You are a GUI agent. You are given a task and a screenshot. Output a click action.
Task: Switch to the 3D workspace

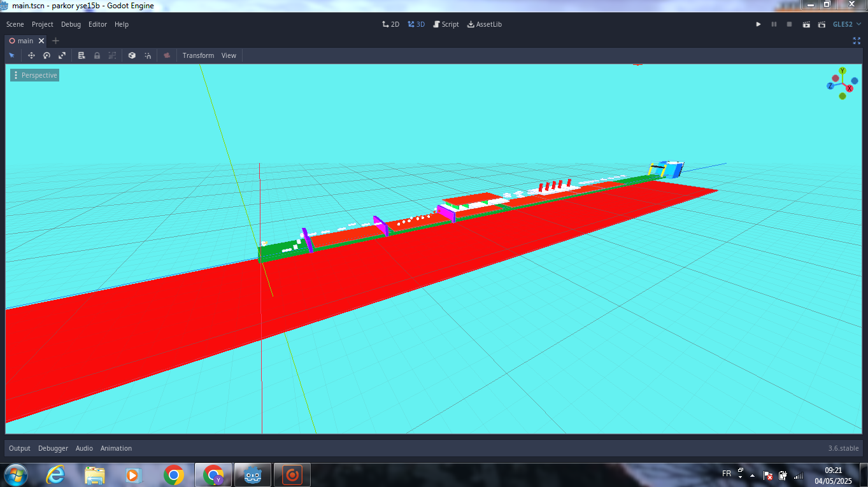pos(416,24)
